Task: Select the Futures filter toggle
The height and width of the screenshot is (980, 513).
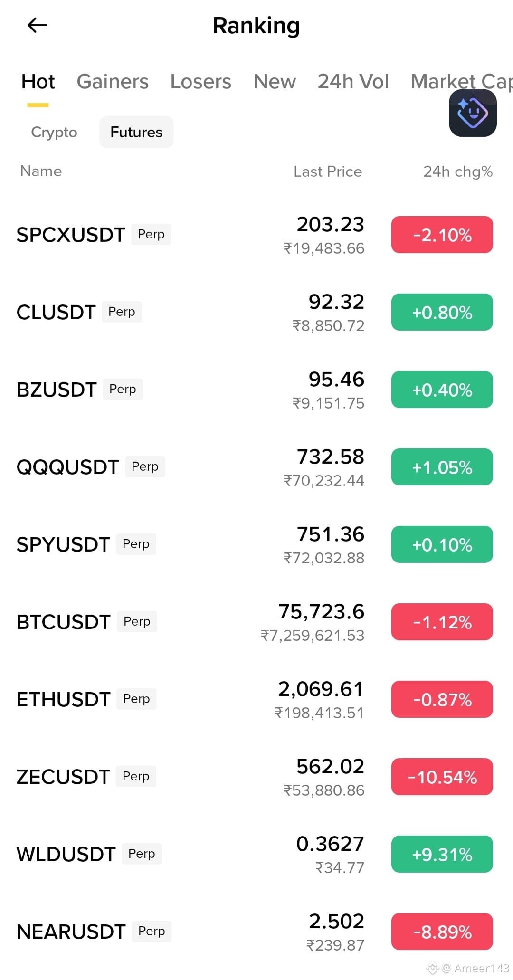Action: click(136, 132)
